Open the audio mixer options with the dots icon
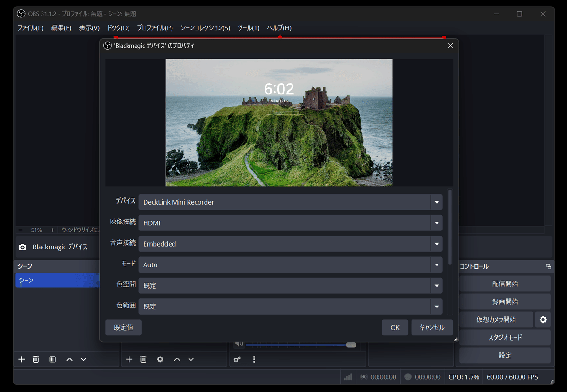Viewport: 567px width, 392px height. [x=254, y=359]
